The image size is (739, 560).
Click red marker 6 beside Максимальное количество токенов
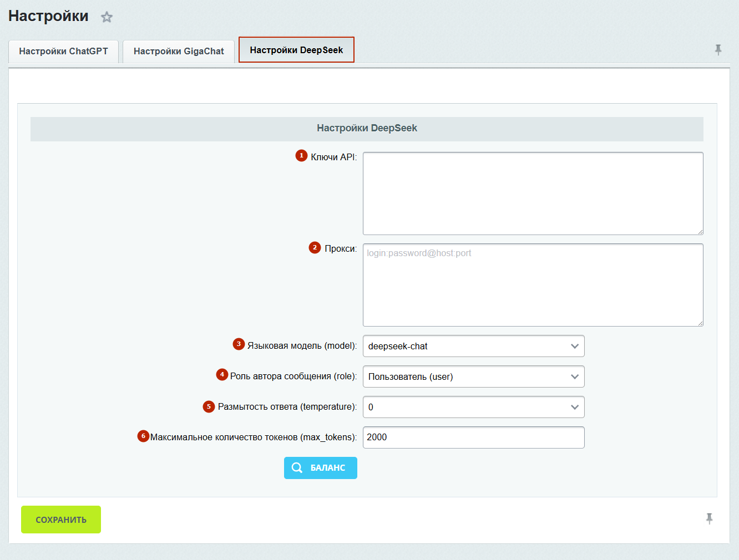(x=143, y=436)
